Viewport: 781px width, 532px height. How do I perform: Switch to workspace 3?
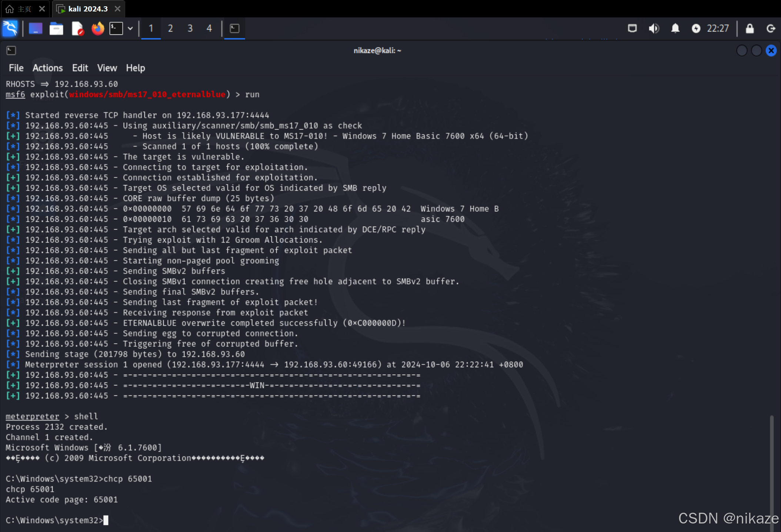tap(190, 29)
